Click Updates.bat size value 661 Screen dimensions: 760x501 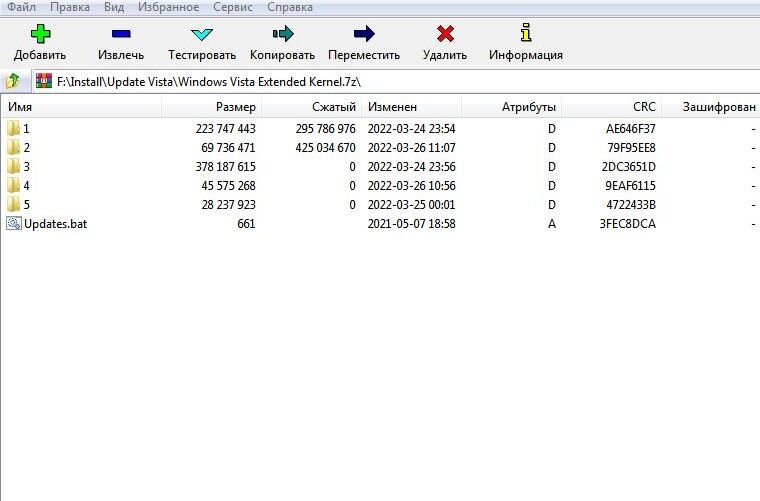pos(246,223)
